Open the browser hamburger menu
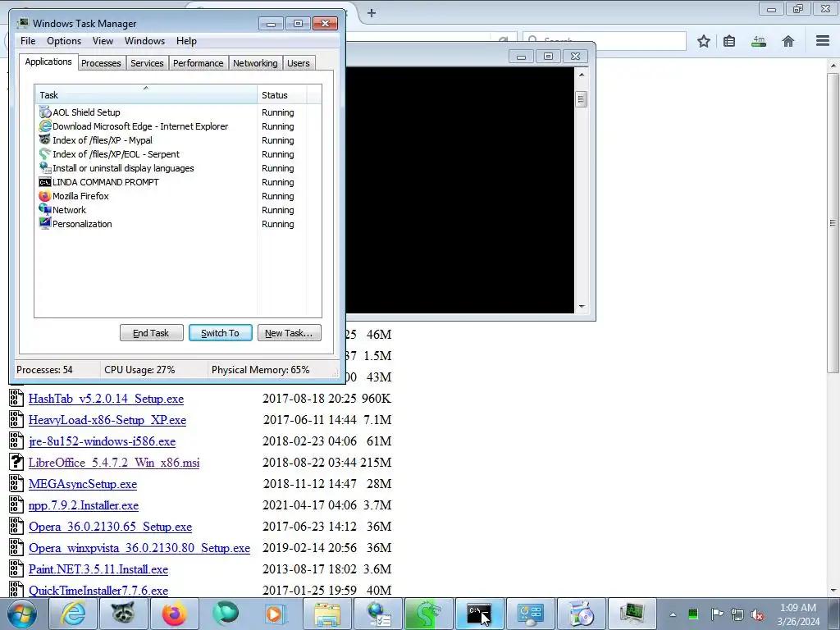Image resolution: width=840 pixels, height=630 pixels. click(x=823, y=41)
